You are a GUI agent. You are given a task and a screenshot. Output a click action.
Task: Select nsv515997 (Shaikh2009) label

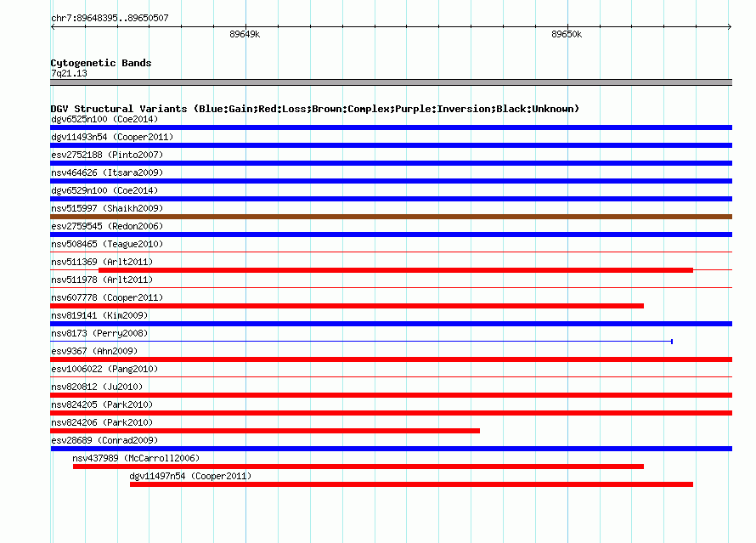[107, 208]
